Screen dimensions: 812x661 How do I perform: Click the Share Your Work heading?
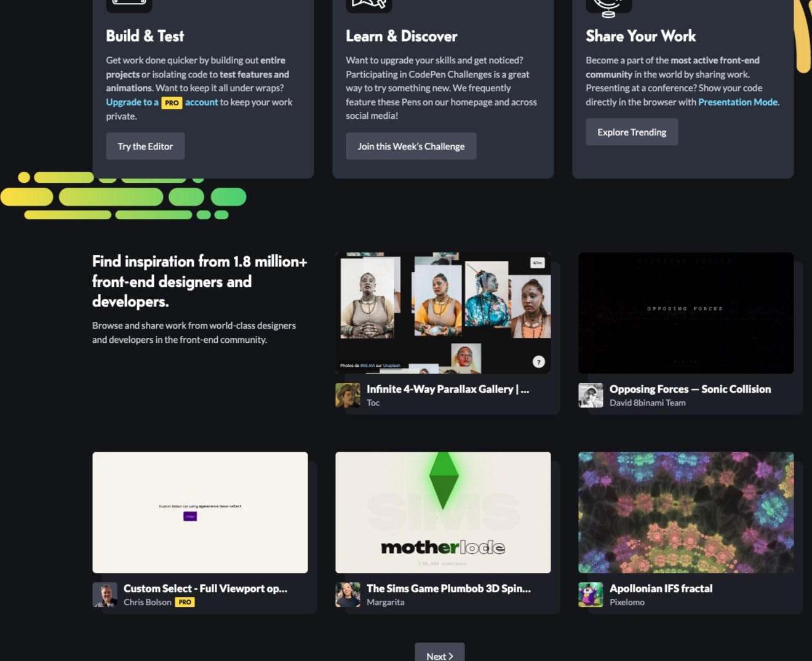click(640, 36)
